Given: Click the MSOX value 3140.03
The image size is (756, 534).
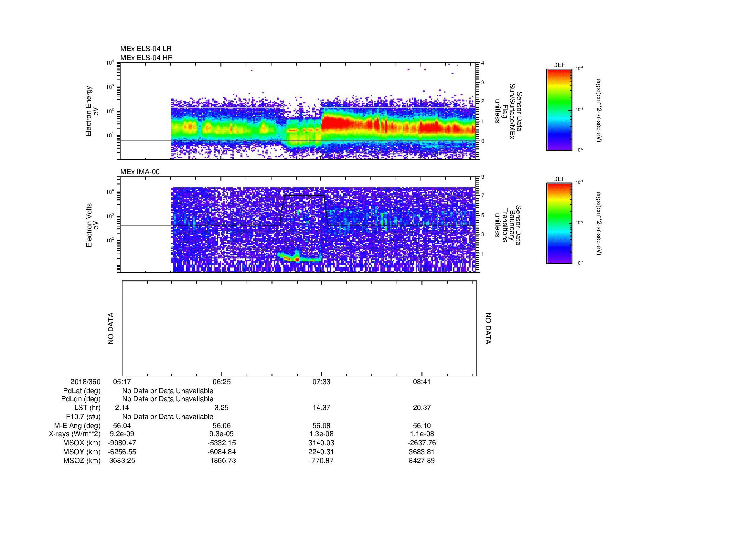Looking at the screenshot, I should coord(321,443).
